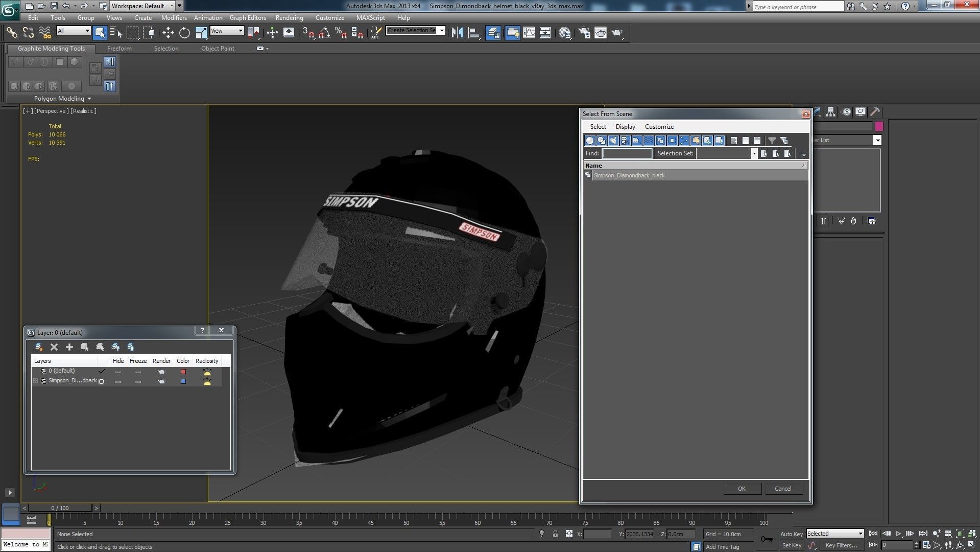Create new layer with plus icon
Screen dimensions: 980x552
click(x=69, y=347)
